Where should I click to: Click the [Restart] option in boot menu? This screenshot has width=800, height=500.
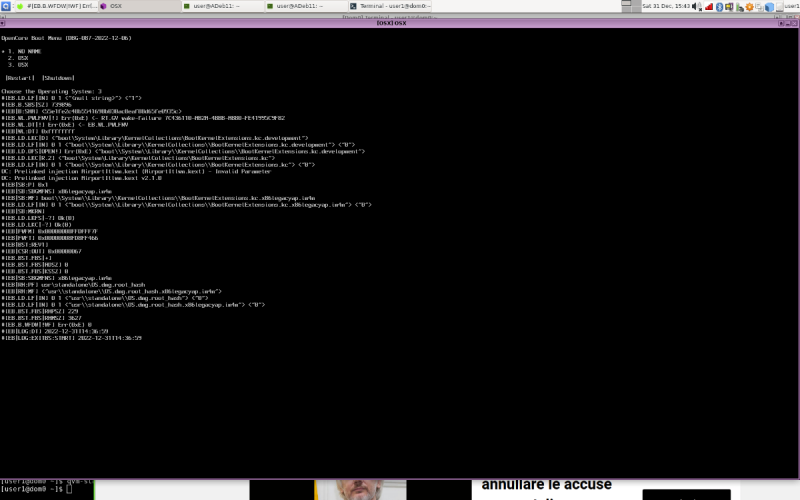tap(20, 78)
